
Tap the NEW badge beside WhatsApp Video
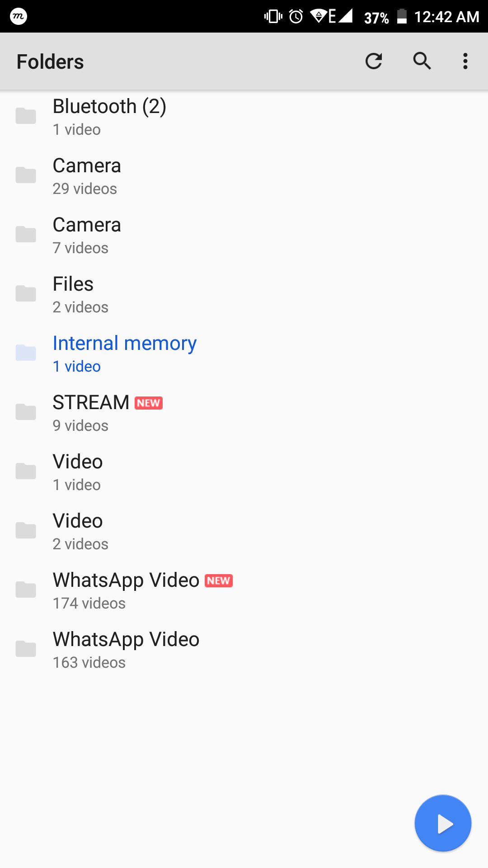pyautogui.click(x=219, y=580)
